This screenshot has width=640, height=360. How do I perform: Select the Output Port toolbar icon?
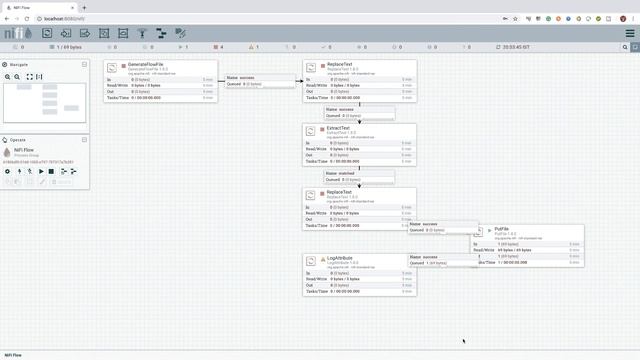click(85, 33)
